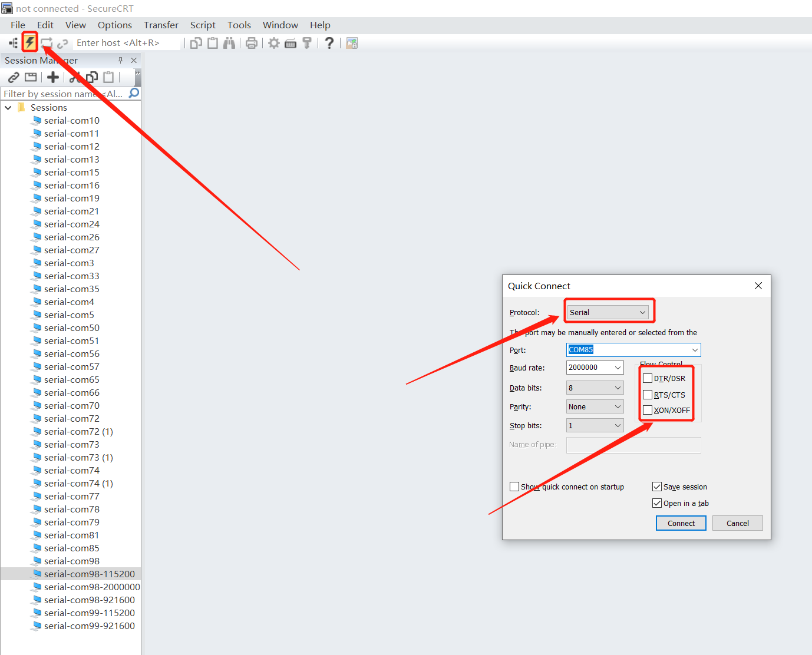This screenshot has width=812, height=655.
Task: Click Session Manager toolbar overflow chevron
Action: click(138, 77)
